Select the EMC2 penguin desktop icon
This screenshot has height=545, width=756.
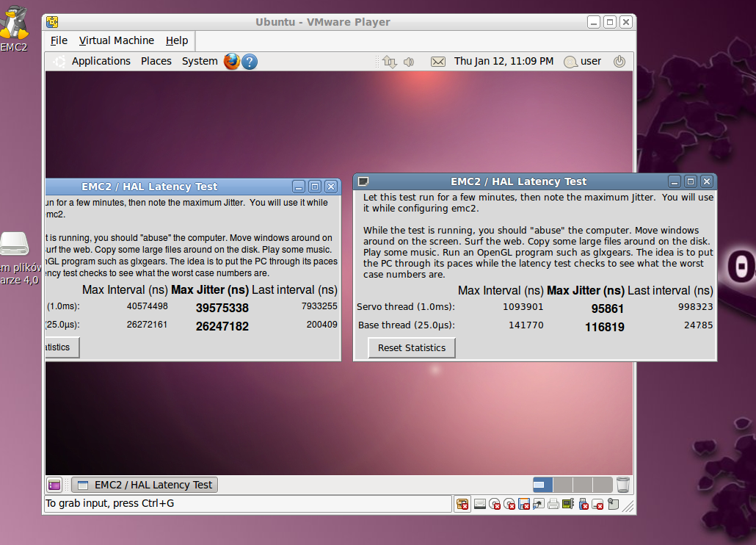[x=14, y=22]
